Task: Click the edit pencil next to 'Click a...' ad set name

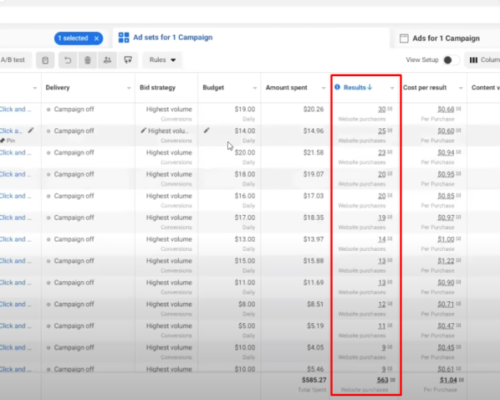Action: click(31, 130)
